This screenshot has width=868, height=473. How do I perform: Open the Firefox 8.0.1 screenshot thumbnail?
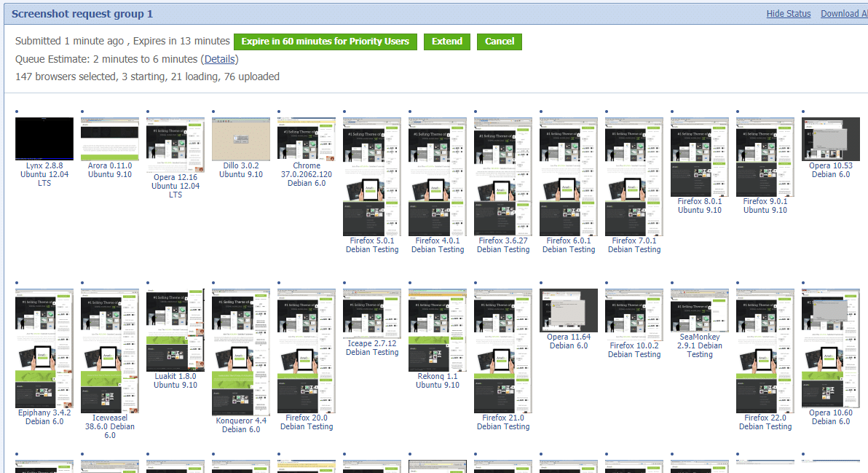700,157
